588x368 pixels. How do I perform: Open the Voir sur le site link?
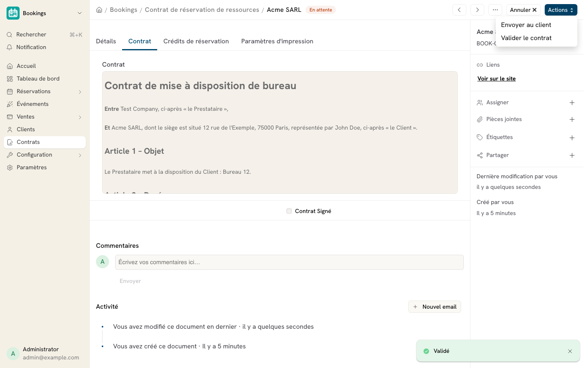[497, 79]
